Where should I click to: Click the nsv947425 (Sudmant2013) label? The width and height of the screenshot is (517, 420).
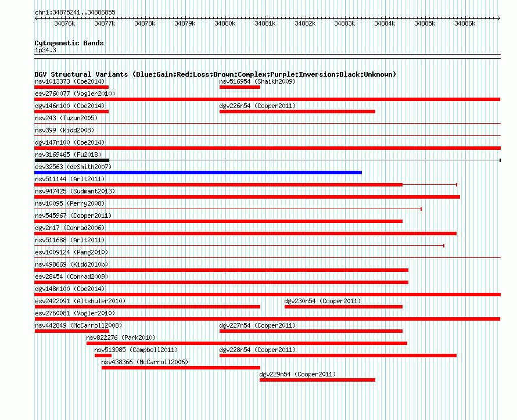[75, 191]
